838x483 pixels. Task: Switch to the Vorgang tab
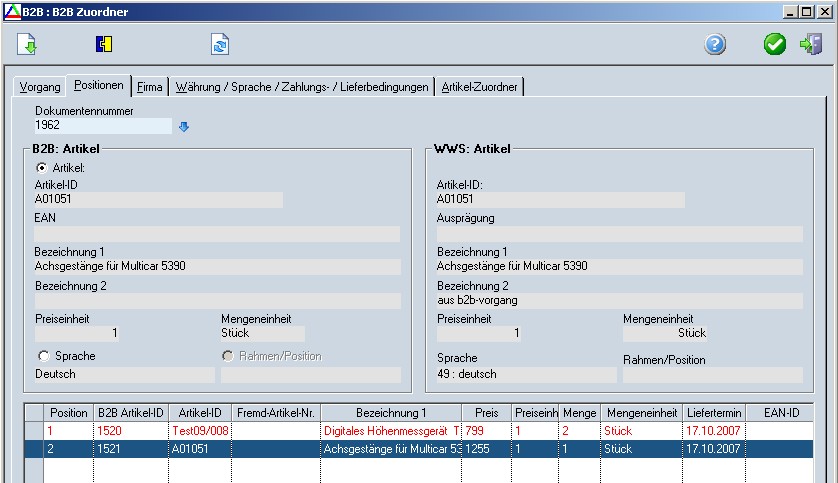click(x=40, y=87)
